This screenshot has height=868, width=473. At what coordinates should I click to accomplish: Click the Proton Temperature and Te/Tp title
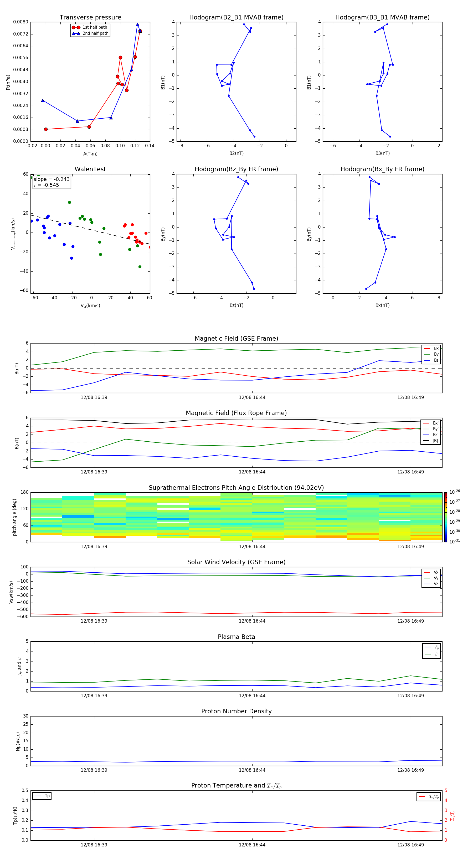pos(236,786)
